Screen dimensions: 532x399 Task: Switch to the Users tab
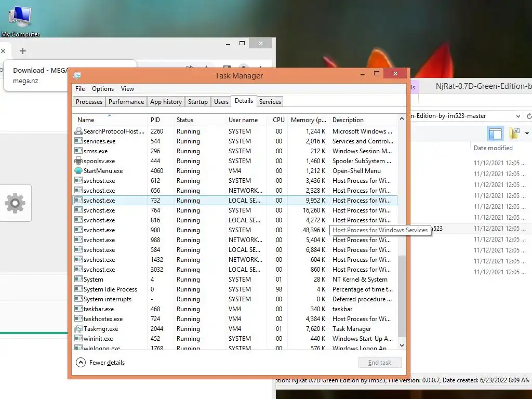[x=221, y=101]
